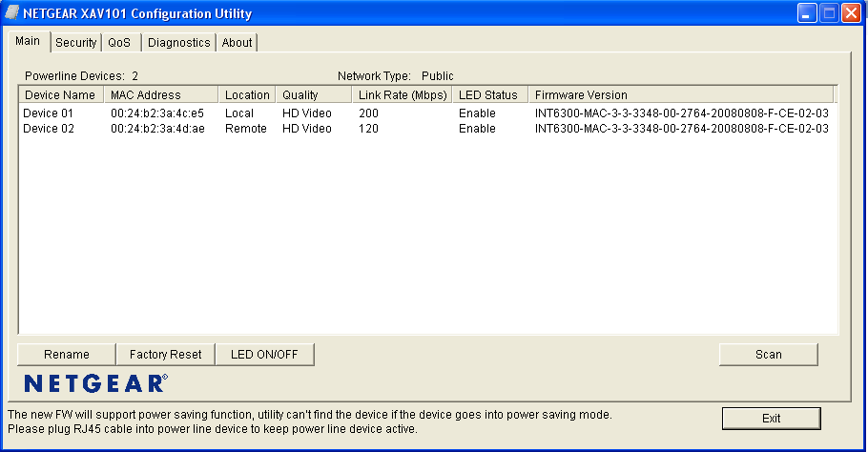This screenshot has width=868, height=452.
Task: Select the Device 01 row
Action: (428, 113)
